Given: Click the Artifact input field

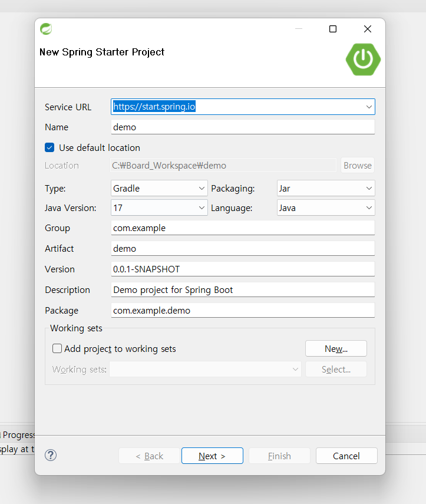Looking at the screenshot, I should click(x=243, y=249).
